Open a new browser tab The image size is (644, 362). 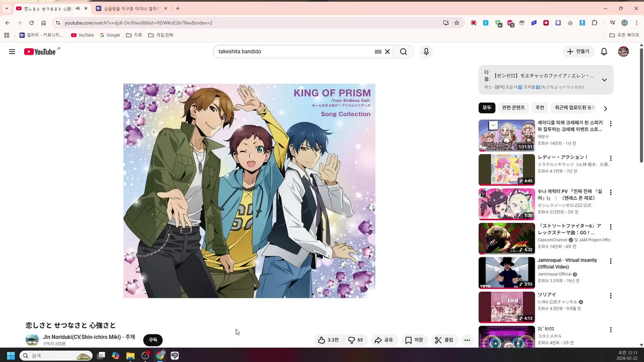pos(178,9)
